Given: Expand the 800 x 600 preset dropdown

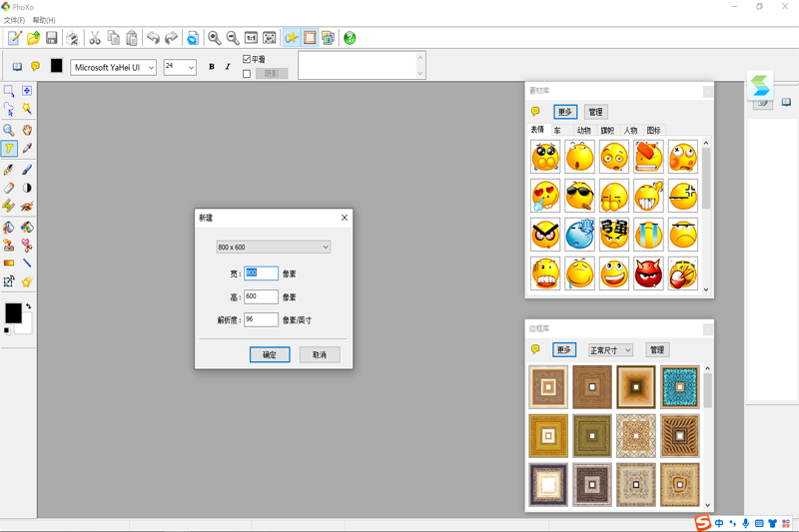Looking at the screenshot, I should [x=273, y=247].
